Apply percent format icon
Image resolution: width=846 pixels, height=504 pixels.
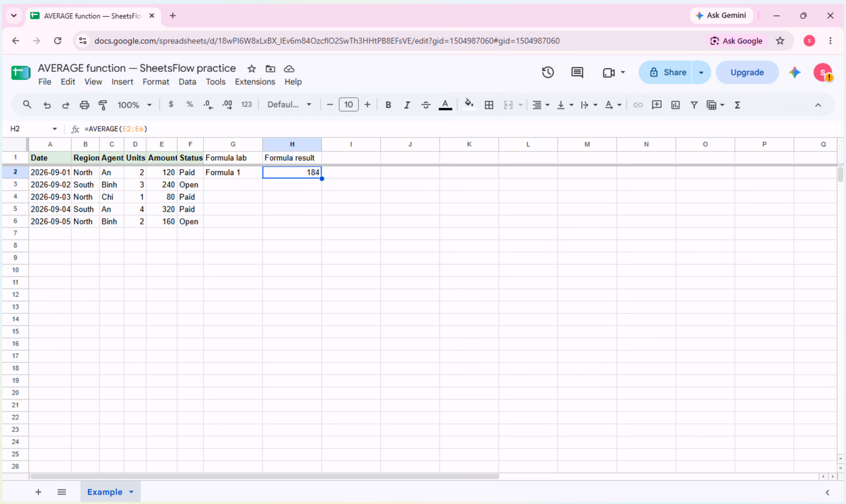[189, 104]
